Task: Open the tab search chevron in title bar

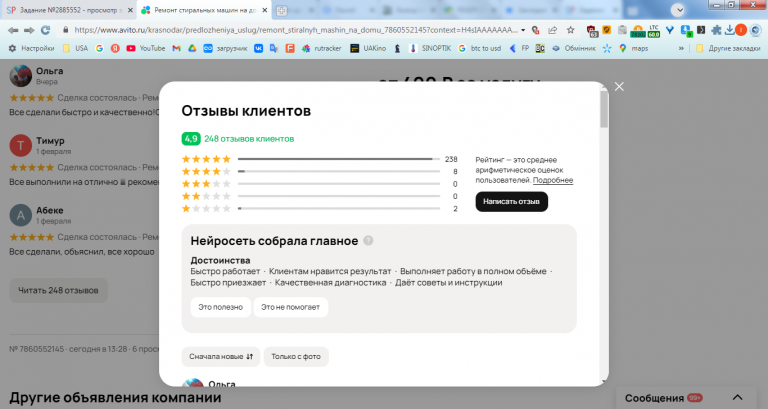Action: [678, 10]
